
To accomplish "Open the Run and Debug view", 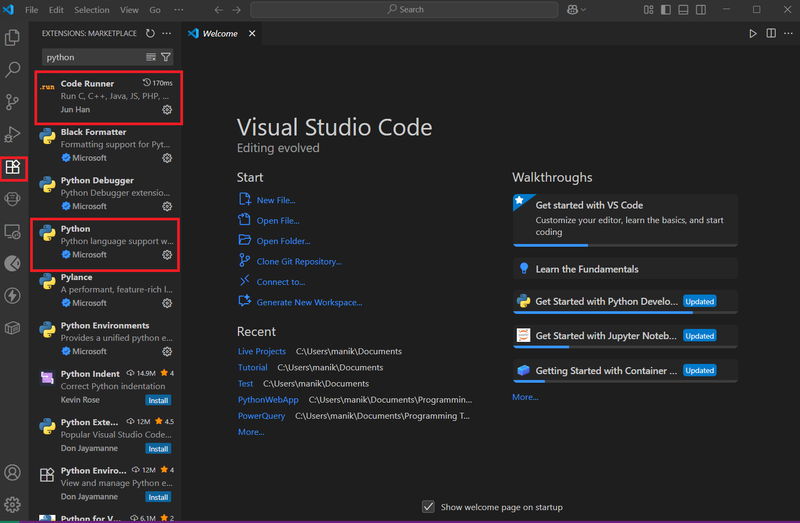I will click(12, 135).
